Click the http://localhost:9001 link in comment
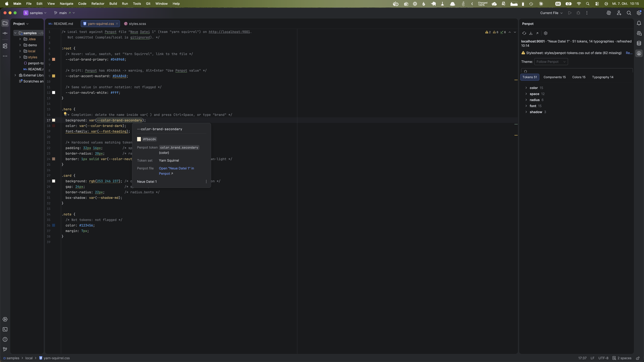Image resolution: width=644 pixels, height=362 pixels. (x=229, y=32)
